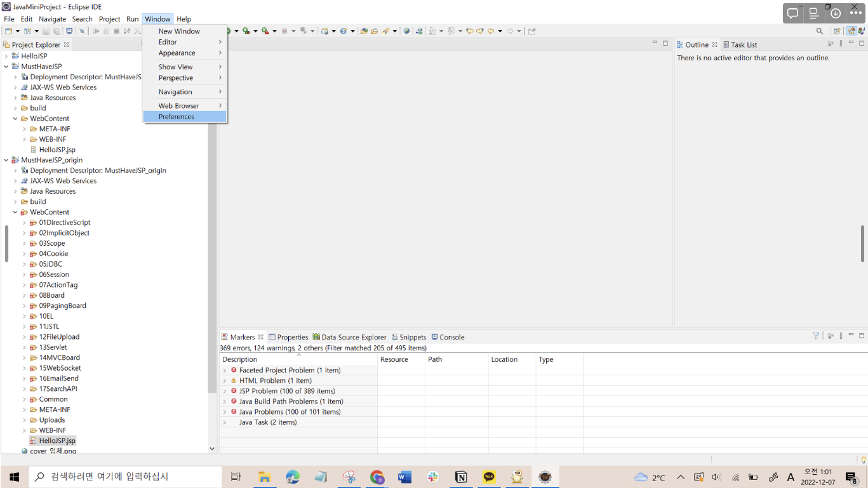Open Task View in taskbar
The width and height of the screenshot is (868, 490).
point(236,477)
